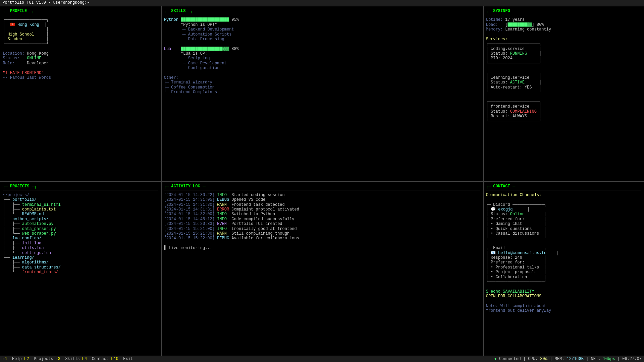The image size is (644, 362).
Task: Click the Python 95% skill bar
Action: coord(205,20)
